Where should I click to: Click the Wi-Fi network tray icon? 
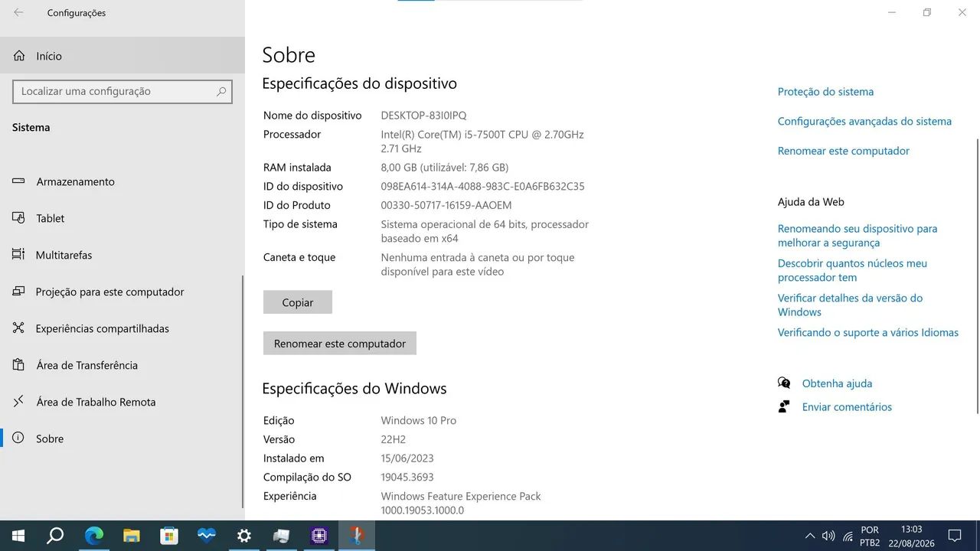(x=848, y=536)
